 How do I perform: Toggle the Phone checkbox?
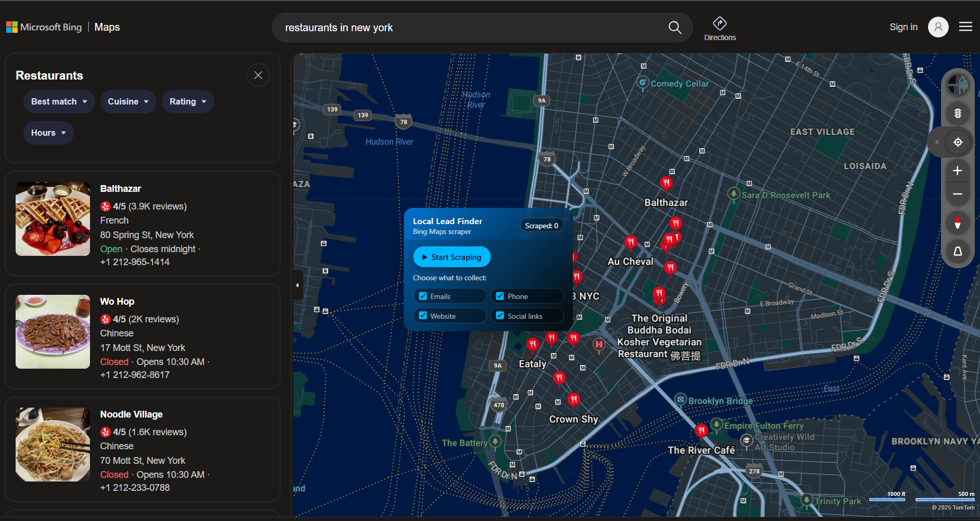500,296
